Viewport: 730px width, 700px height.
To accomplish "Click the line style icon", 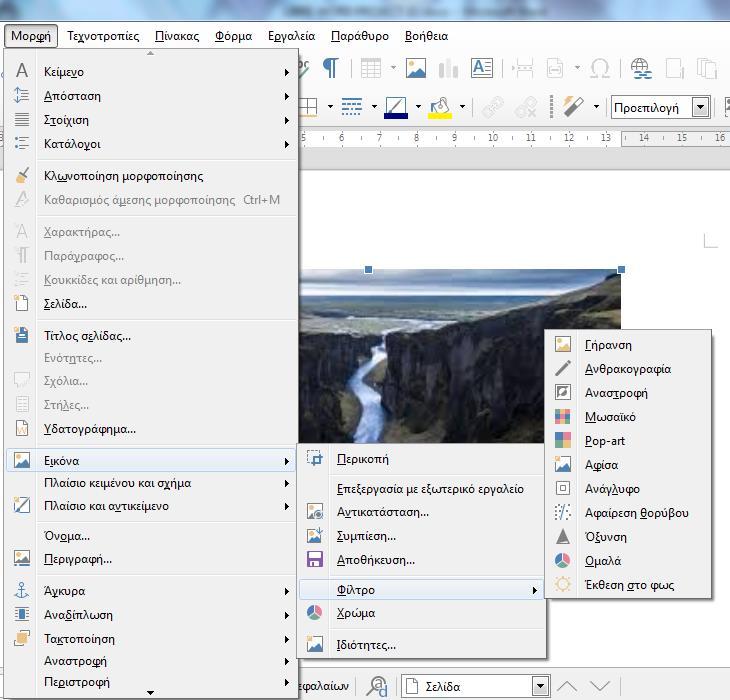I will coord(351,108).
